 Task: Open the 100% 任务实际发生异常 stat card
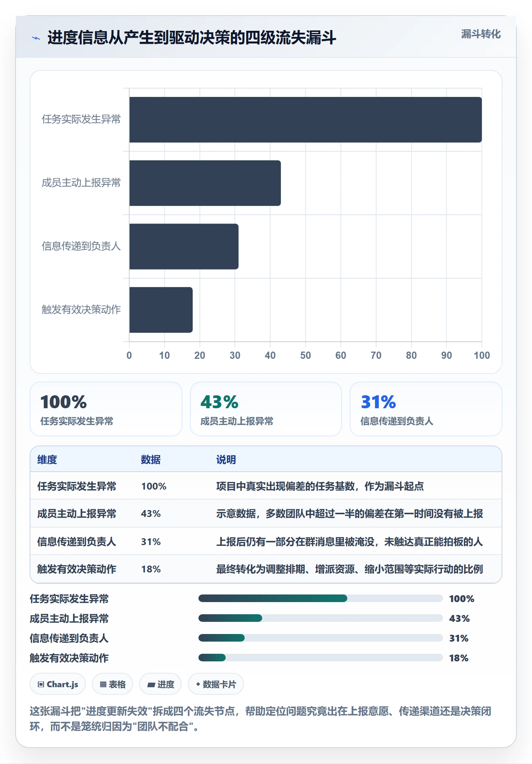point(106,409)
